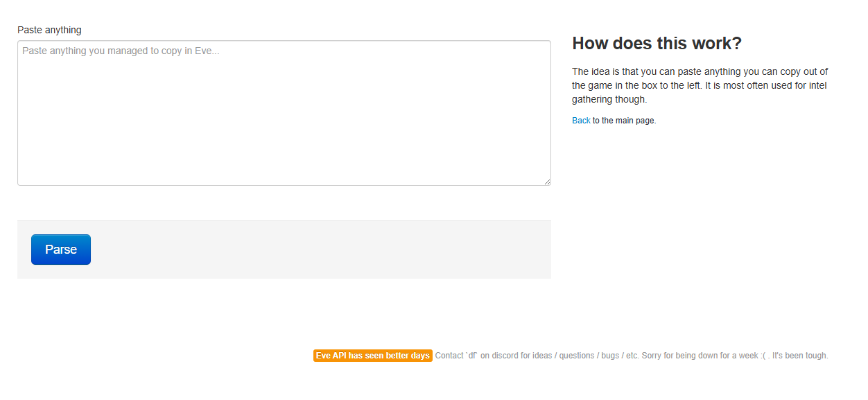Grab the text area resize handle
This screenshot has height=400, width=868.
547,182
